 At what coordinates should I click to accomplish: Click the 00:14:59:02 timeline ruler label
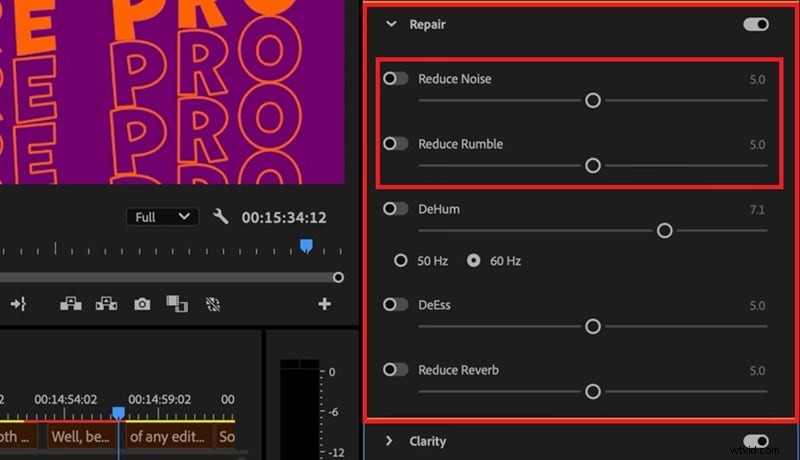tap(159, 399)
